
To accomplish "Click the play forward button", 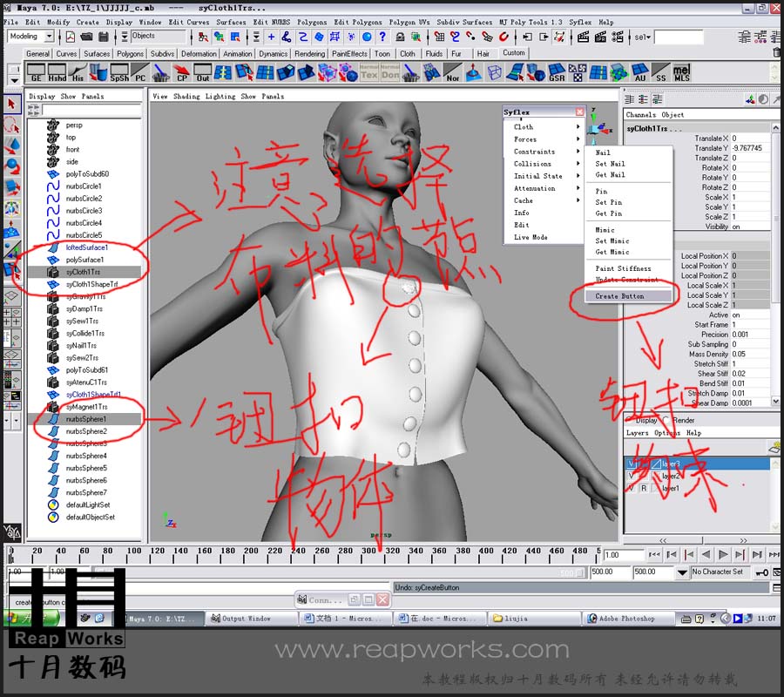I will click(x=722, y=554).
